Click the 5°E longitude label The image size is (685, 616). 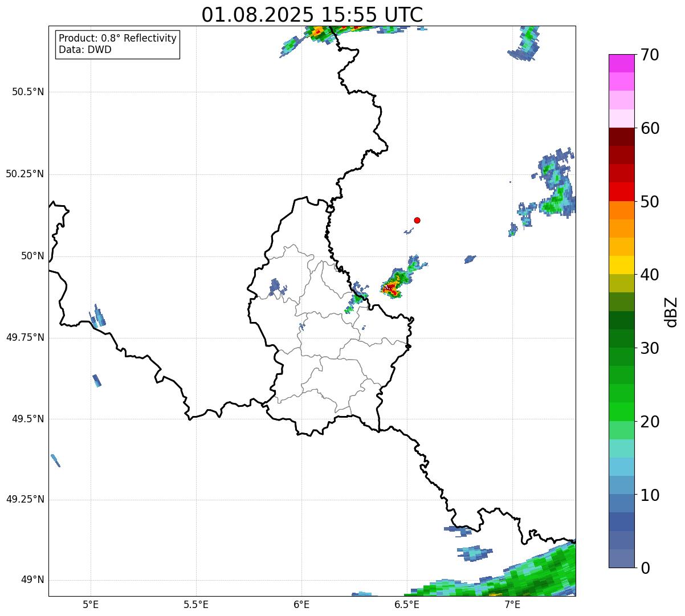pyautogui.click(x=91, y=604)
